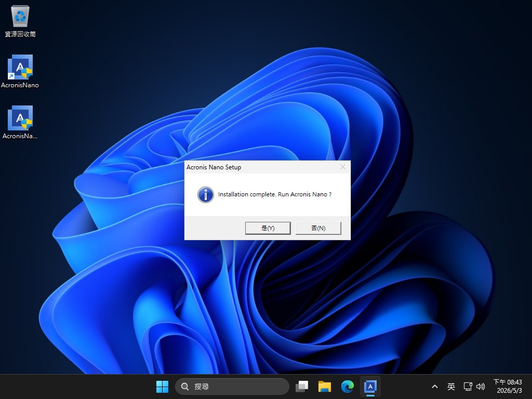Click the 是(Y) button to run Acronis Nano
Viewport: 532px width, 399px height.
(268, 228)
